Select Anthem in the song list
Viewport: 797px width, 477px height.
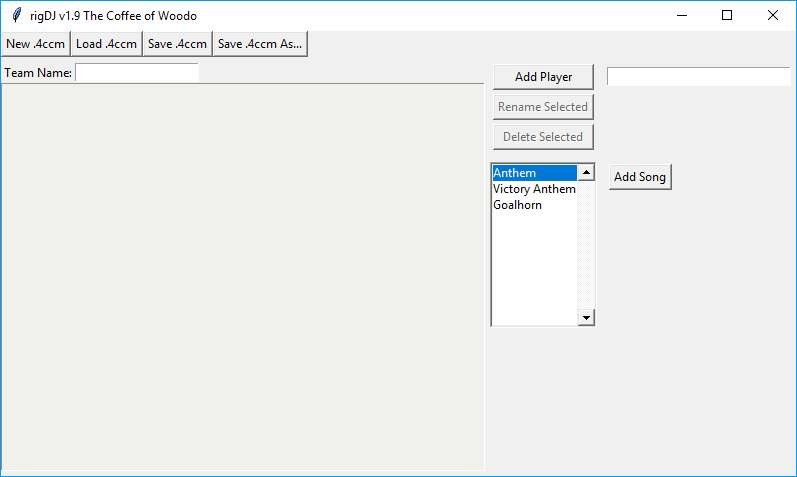pos(535,173)
